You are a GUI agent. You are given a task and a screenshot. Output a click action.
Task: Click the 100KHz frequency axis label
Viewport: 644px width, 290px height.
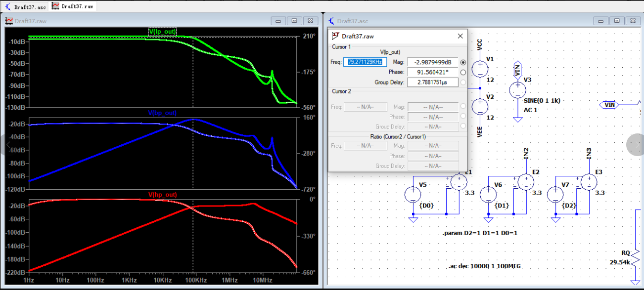196,280
